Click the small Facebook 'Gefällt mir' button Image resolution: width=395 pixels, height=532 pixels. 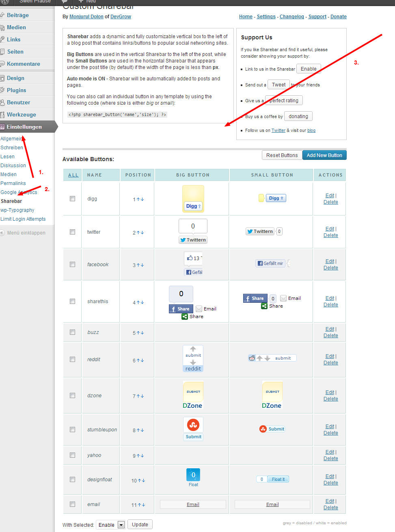coord(270,263)
